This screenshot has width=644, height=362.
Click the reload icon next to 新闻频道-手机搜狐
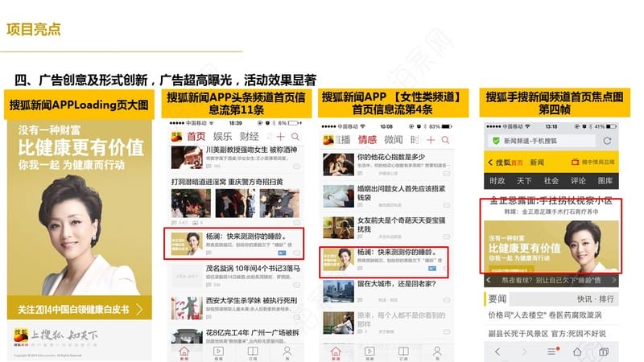[607, 141]
